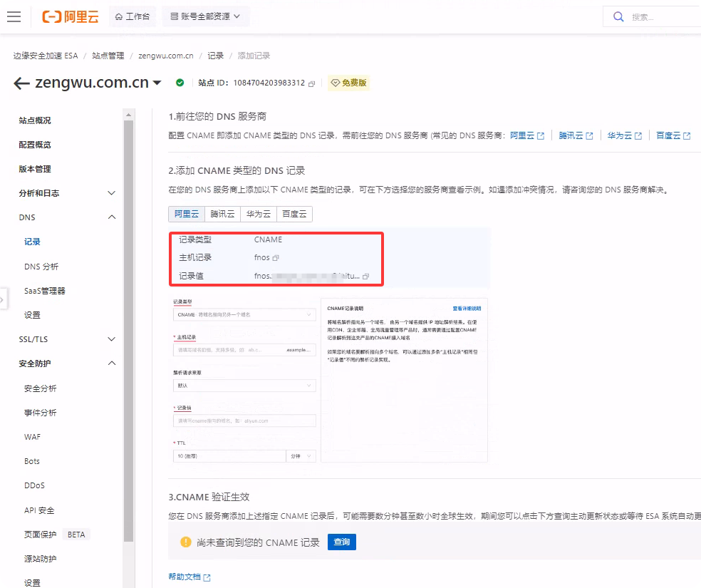
Task: Open the hamburger navigation menu
Action: 14,16
